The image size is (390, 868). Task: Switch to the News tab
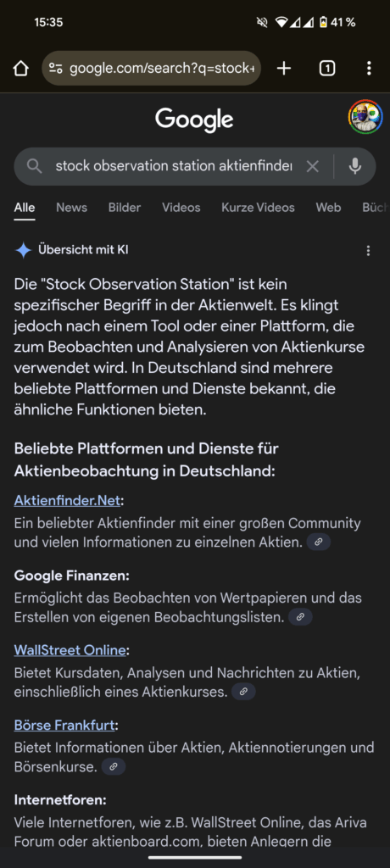(71, 208)
